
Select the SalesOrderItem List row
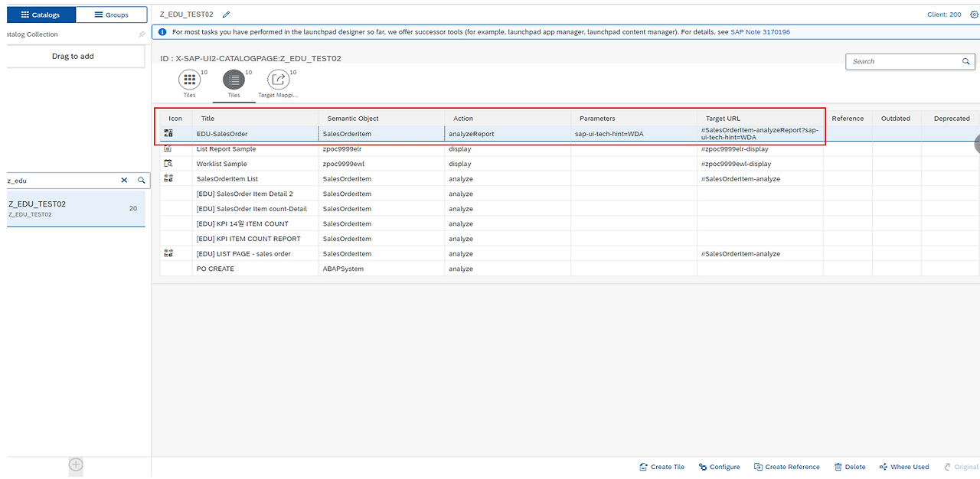click(570, 179)
